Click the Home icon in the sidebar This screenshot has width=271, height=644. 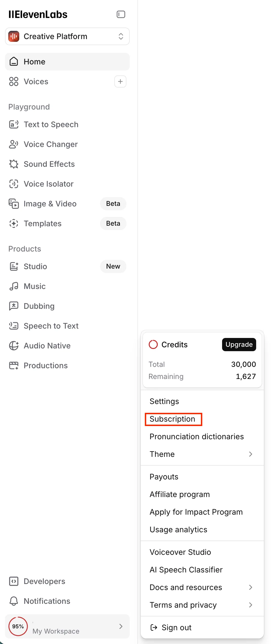14,62
